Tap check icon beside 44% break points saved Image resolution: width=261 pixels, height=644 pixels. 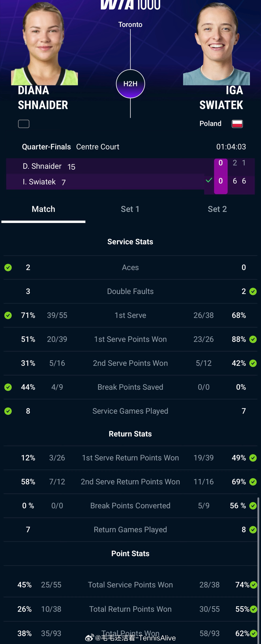8,387
